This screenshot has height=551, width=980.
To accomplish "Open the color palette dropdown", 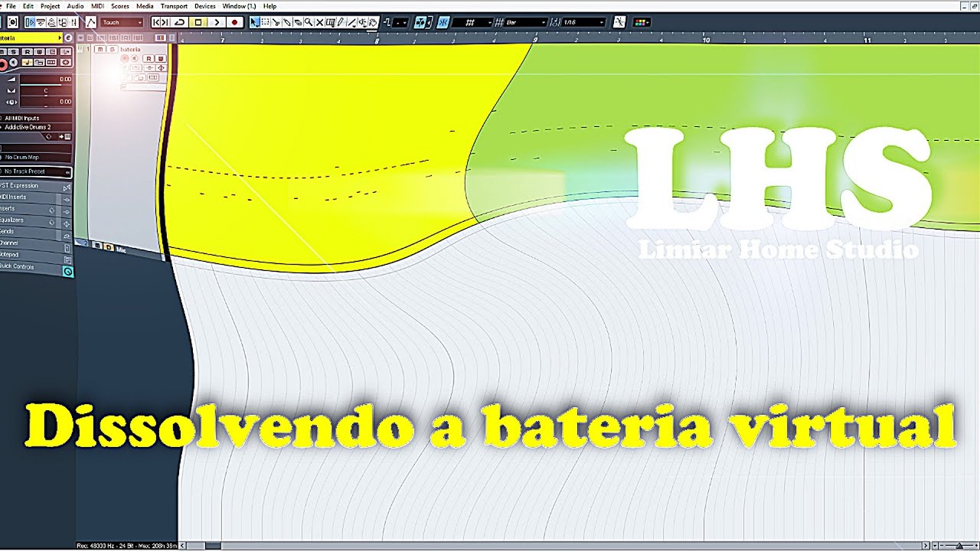I will point(642,22).
